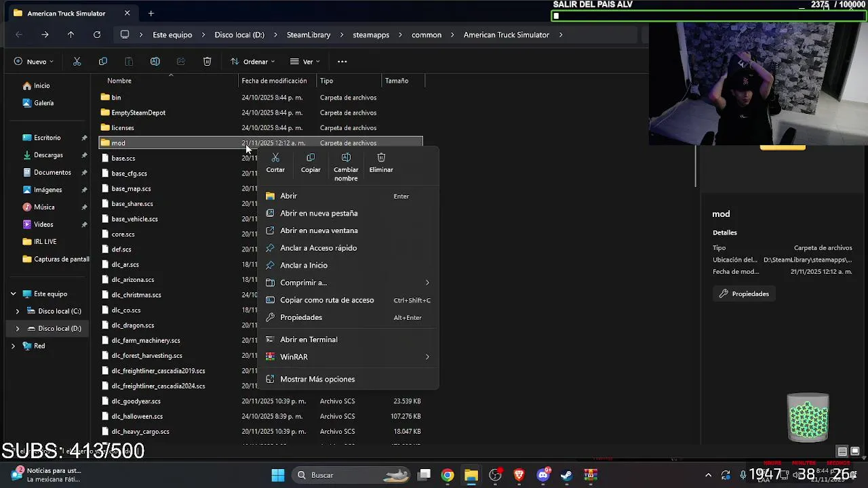The image size is (868, 488).
Task: Switch to details list view icon
Action: [x=842, y=451]
